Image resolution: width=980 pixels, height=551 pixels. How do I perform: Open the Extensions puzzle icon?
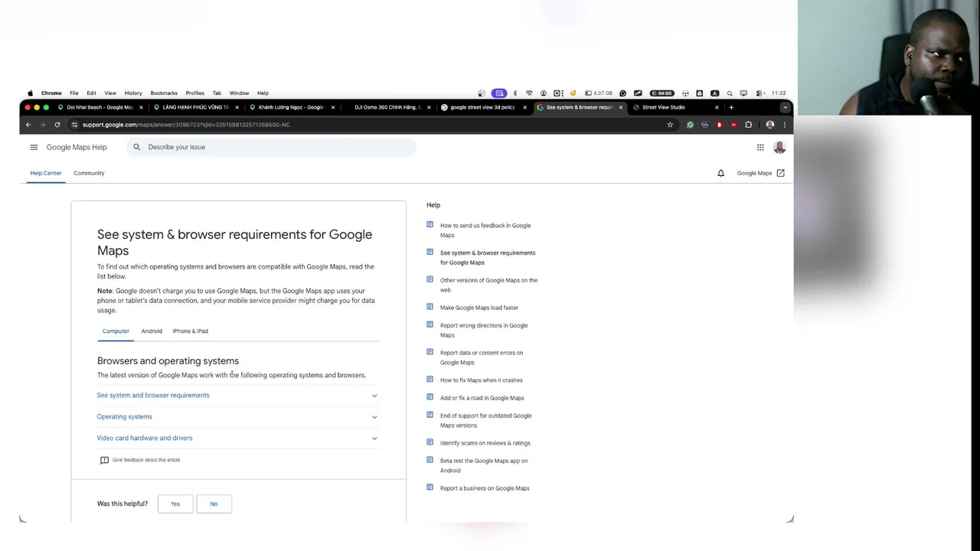[x=748, y=125]
